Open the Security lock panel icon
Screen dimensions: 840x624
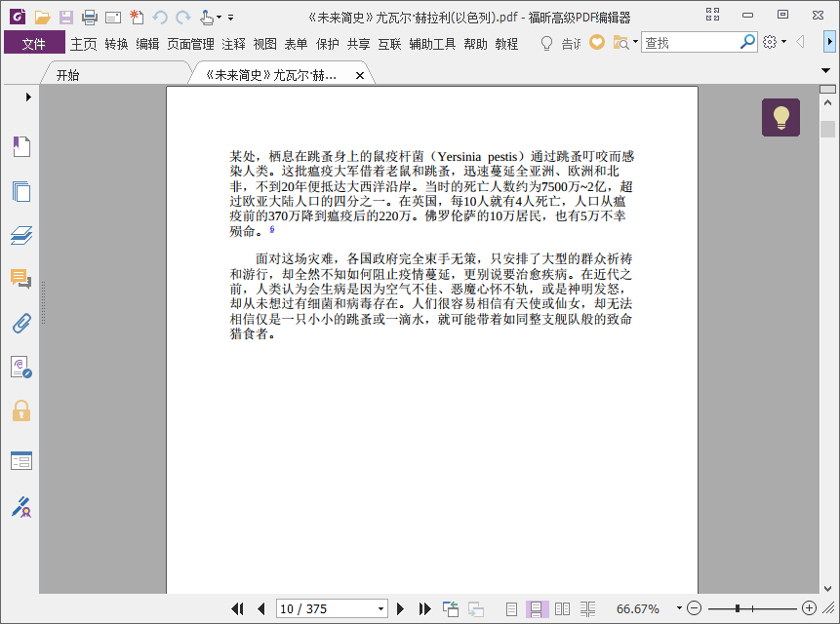click(21, 411)
